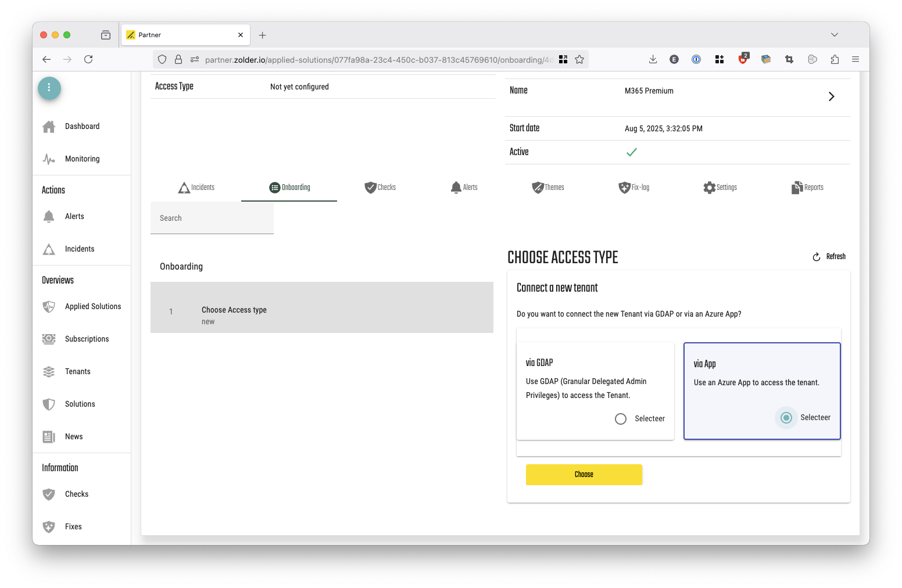Open Applied Solutions in the sidebar
The width and height of the screenshot is (902, 588).
[93, 307]
